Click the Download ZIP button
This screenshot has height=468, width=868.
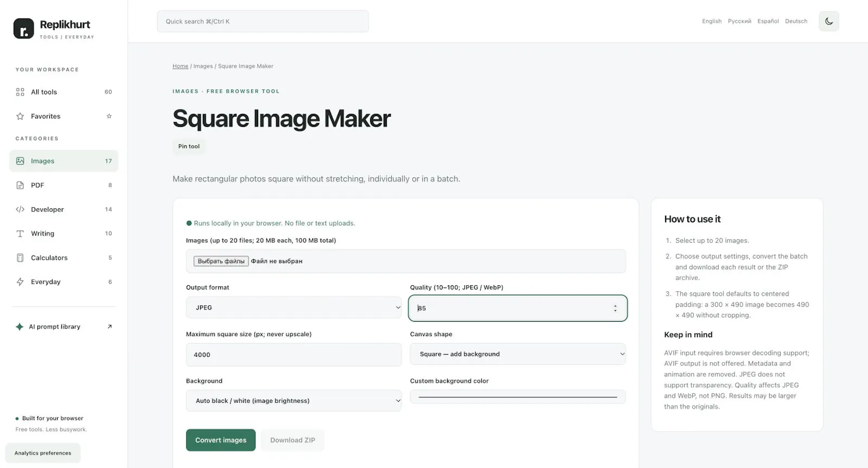(292, 440)
